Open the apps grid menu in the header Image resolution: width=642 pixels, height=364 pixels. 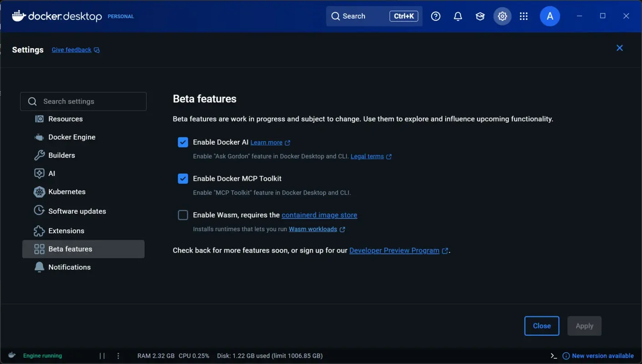click(523, 16)
